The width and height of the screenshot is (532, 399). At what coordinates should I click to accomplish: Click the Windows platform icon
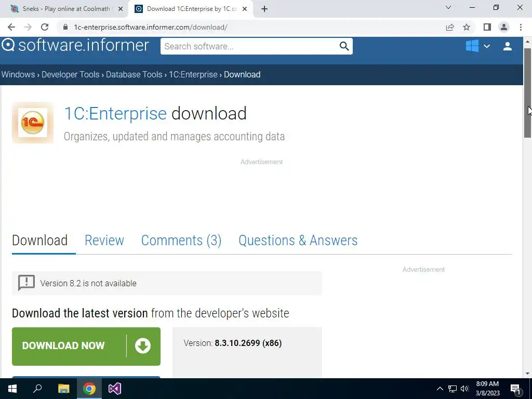472,46
